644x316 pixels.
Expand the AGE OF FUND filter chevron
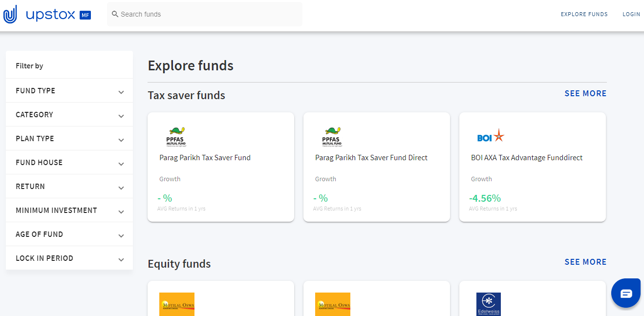(x=121, y=235)
